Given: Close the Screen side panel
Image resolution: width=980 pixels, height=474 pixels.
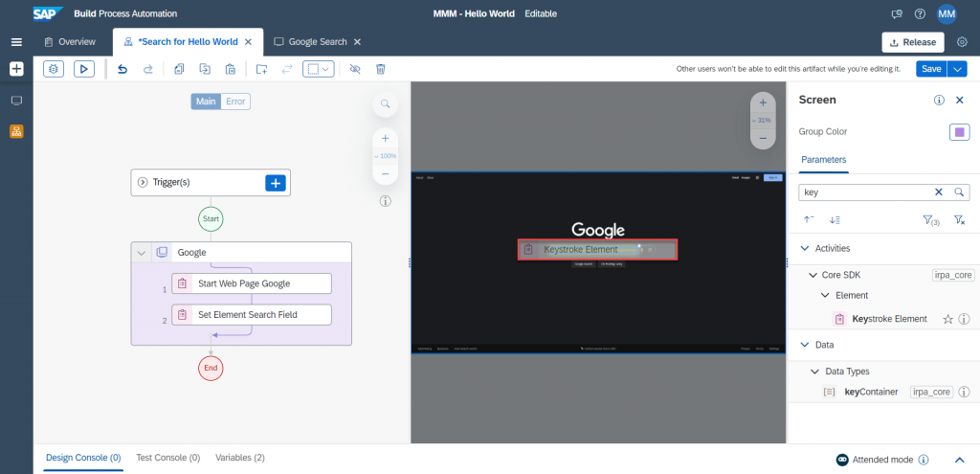Looking at the screenshot, I should point(960,100).
